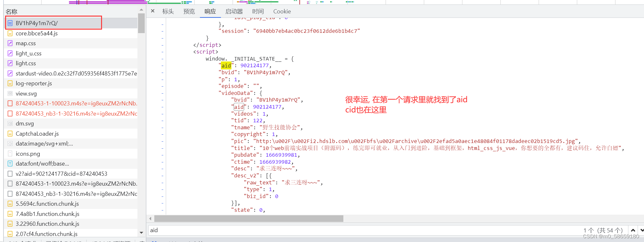This screenshot has width=644, height=242.
Task: Click the script icon for 2.07cf4.function.chunk.js
Action: point(10,234)
